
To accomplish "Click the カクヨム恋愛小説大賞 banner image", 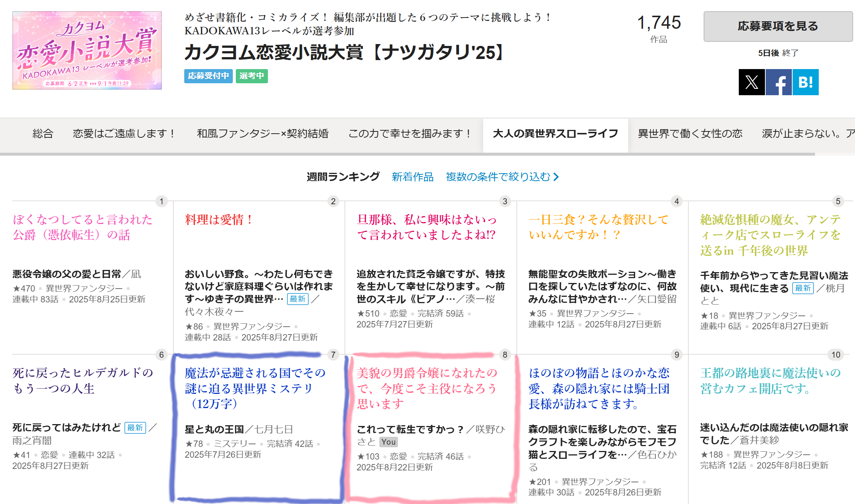I will point(87,50).
